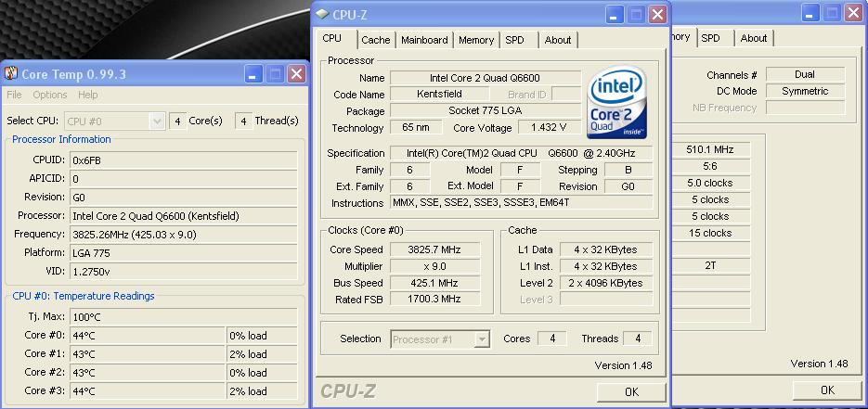Screen dimensions: 868x409
Task: Click the Multiplier value x 9.0
Action: coord(434,266)
